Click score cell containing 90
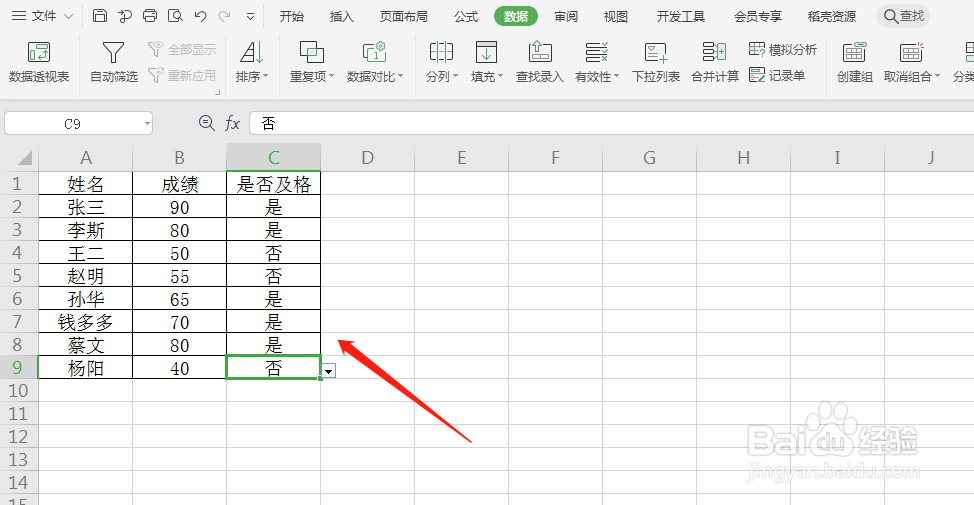974x505 pixels. (180, 207)
